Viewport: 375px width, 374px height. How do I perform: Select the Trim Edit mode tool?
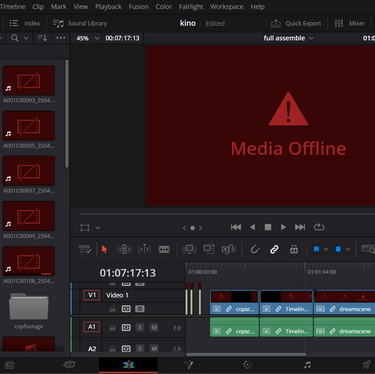click(x=124, y=249)
